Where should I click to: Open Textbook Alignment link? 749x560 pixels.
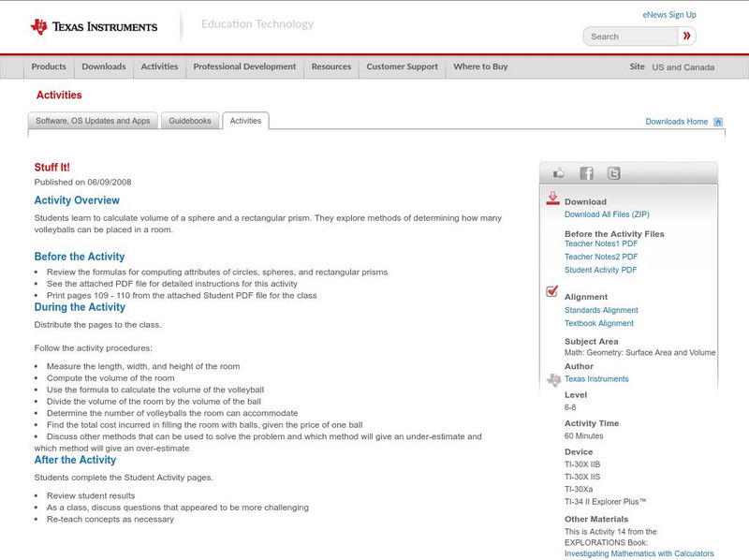point(599,323)
